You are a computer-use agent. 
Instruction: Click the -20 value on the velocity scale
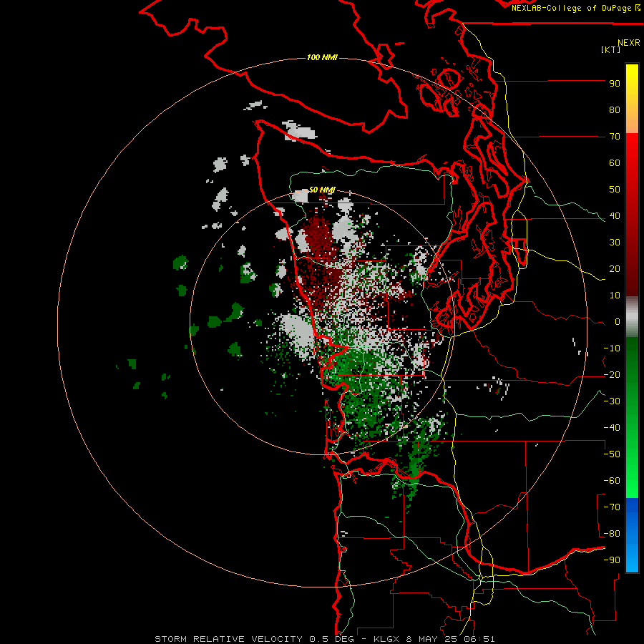[x=612, y=374]
